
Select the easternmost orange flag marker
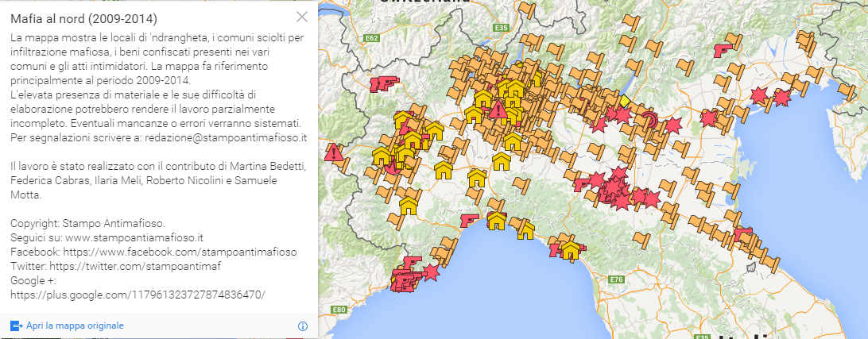(x=847, y=91)
